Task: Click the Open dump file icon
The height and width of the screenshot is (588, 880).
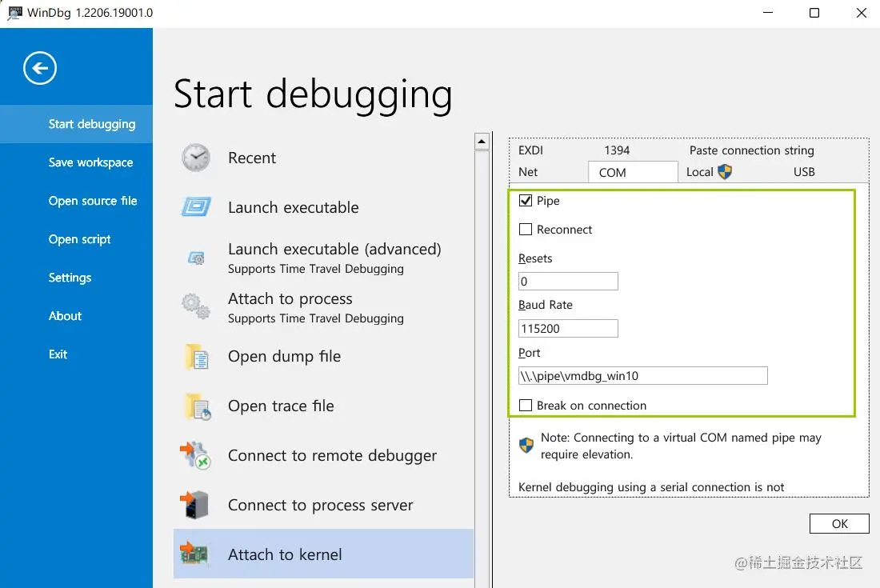Action: [x=197, y=357]
